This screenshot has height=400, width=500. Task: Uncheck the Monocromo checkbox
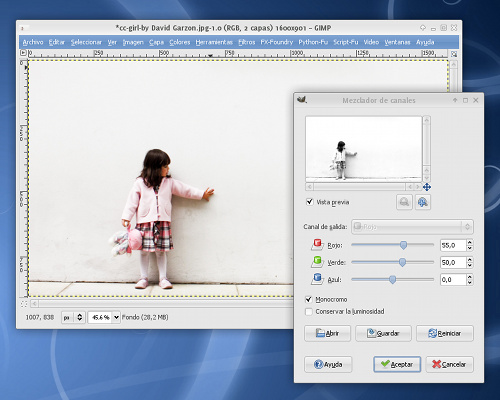pos(309,299)
